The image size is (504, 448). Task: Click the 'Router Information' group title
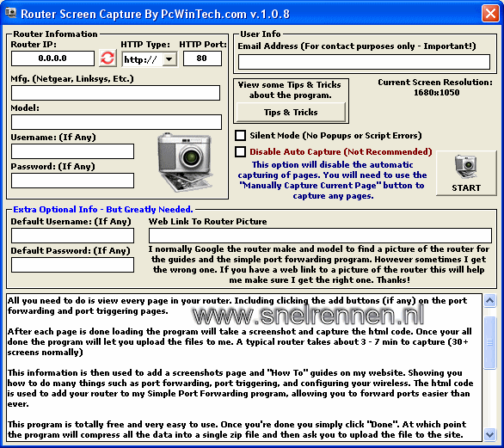coord(55,34)
